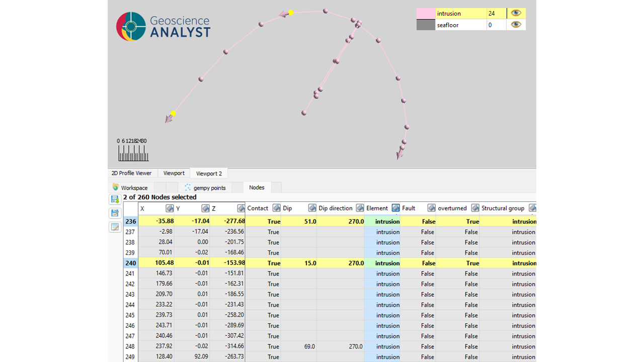Click the Z cell with value -277.68
This screenshot has height=362, width=644.
point(227,221)
